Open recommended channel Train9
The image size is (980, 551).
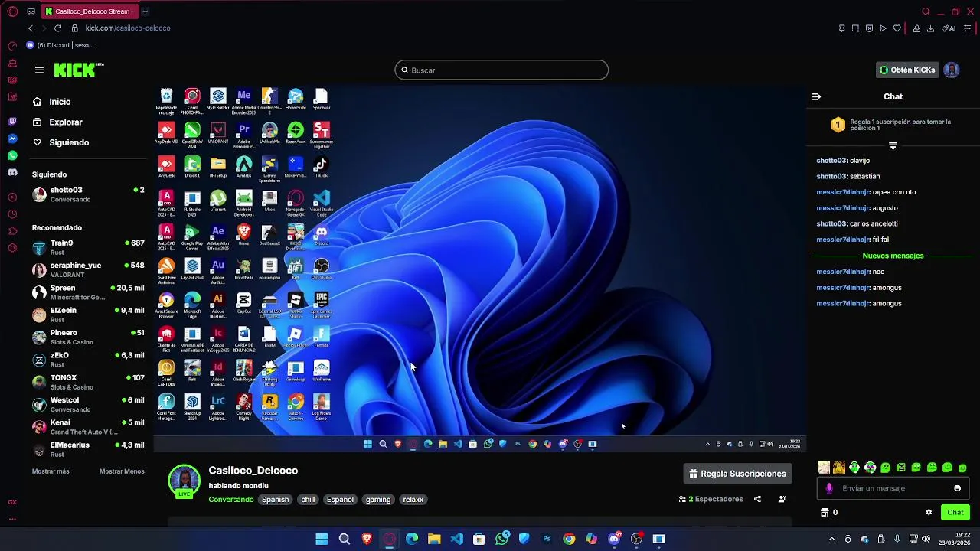pos(87,247)
